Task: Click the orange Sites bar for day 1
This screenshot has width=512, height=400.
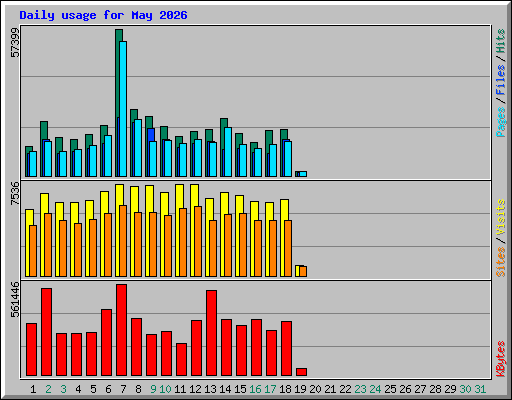Action: pos(33,251)
